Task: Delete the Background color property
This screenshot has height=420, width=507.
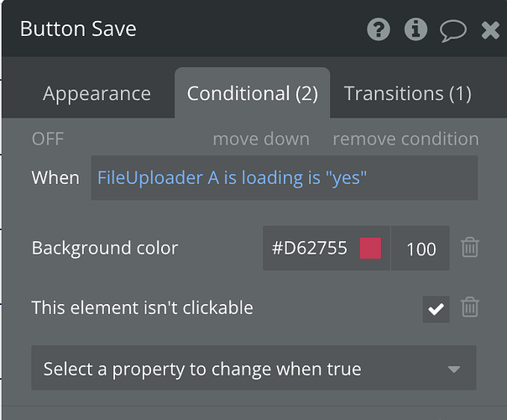Action: pyautogui.click(x=470, y=248)
